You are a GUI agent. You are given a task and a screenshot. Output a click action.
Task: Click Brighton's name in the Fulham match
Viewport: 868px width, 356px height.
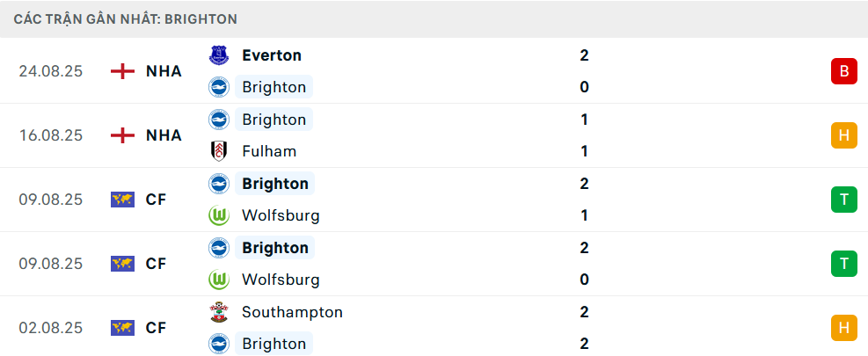pos(274,120)
